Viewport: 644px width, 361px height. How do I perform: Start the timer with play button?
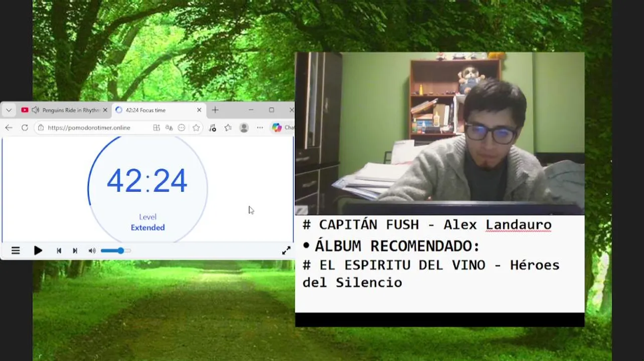click(38, 251)
